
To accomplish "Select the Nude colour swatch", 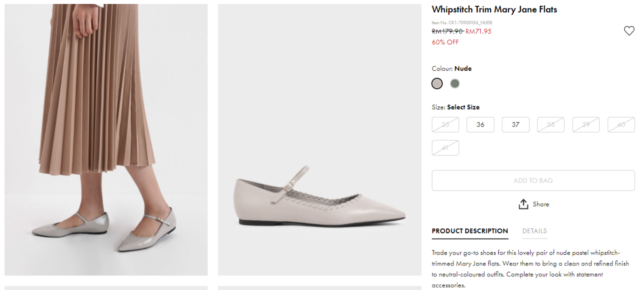I will pos(437,84).
